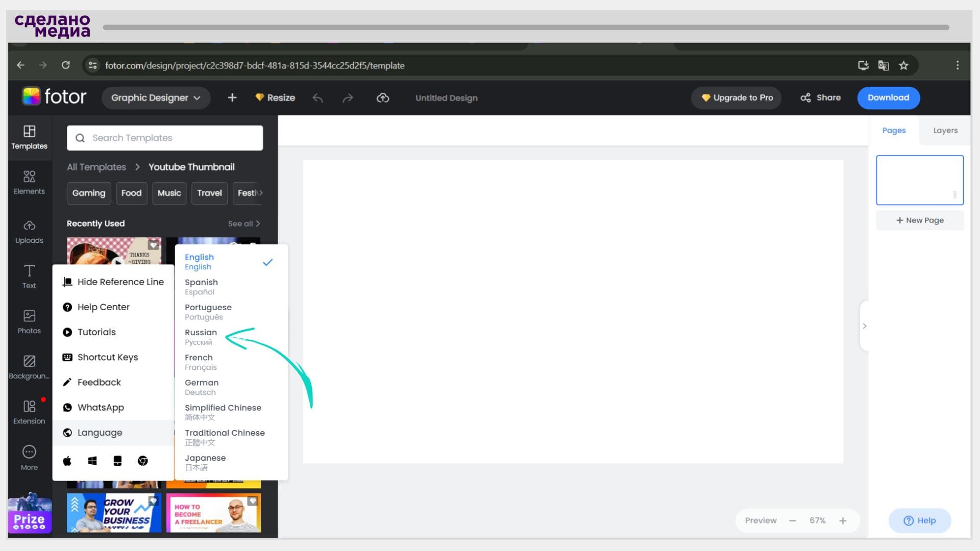980x551 pixels.
Task: Undo the last action
Action: [x=317, y=98]
